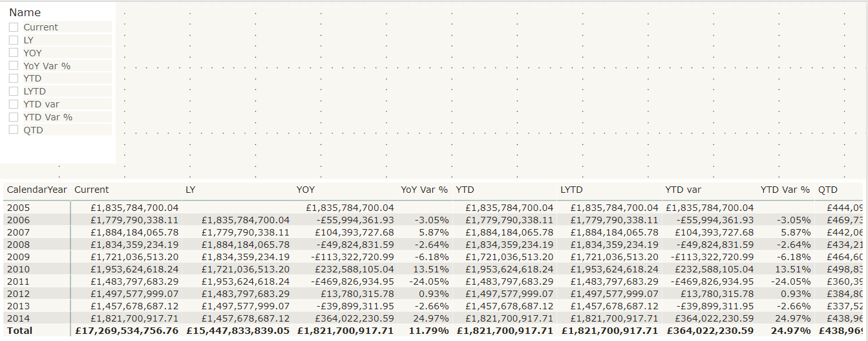Sort table by CalendarYear column header
This screenshot has height=341, width=868.
tap(37, 190)
